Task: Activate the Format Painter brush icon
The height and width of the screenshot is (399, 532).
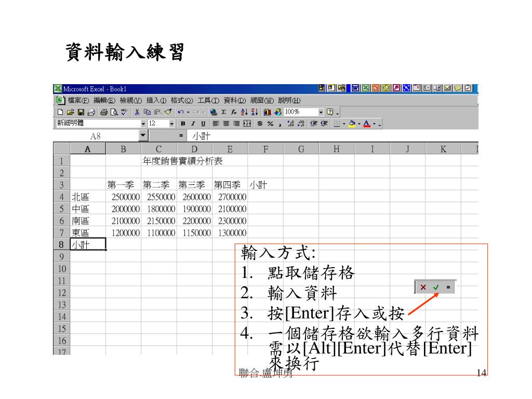Action: [168, 112]
